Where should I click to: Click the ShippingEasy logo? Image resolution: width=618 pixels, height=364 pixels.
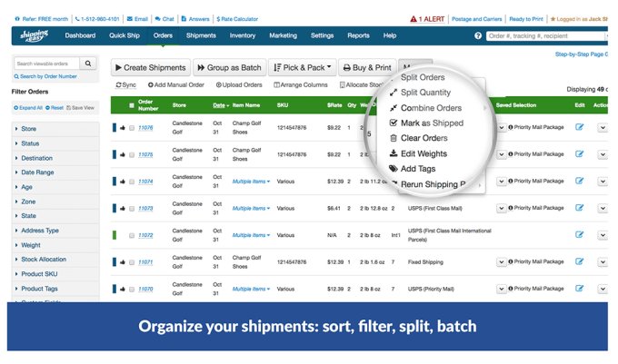[34, 35]
